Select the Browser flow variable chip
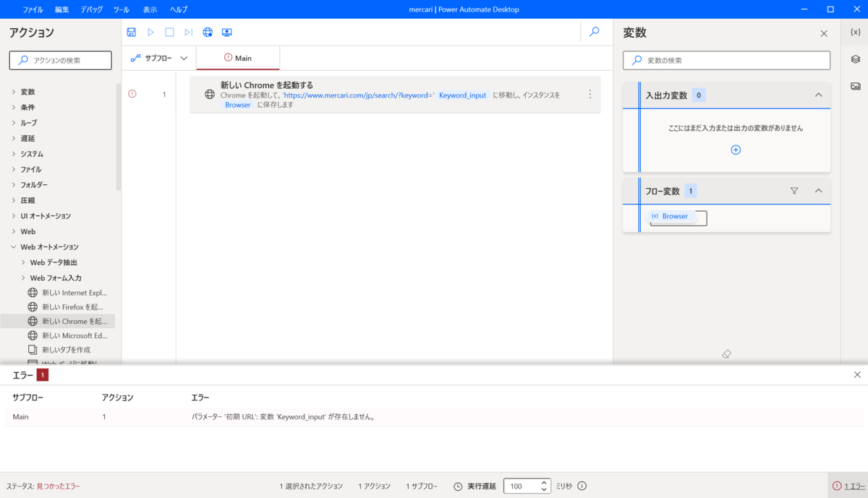The image size is (868, 498). click(671, 216)
